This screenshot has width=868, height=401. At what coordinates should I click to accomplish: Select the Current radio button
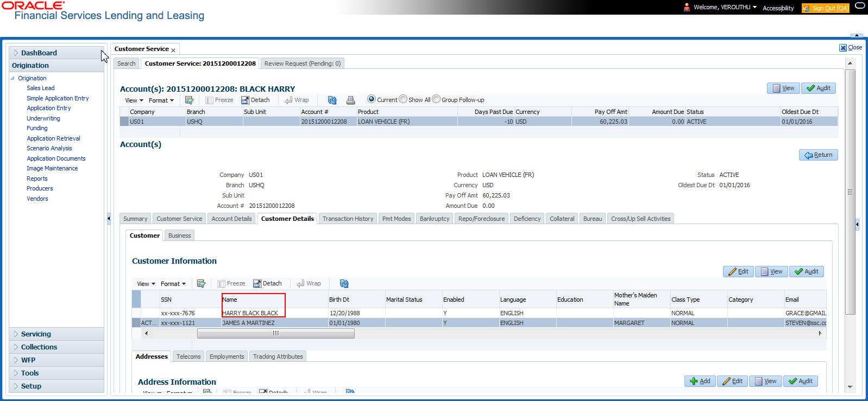[372, 99]
